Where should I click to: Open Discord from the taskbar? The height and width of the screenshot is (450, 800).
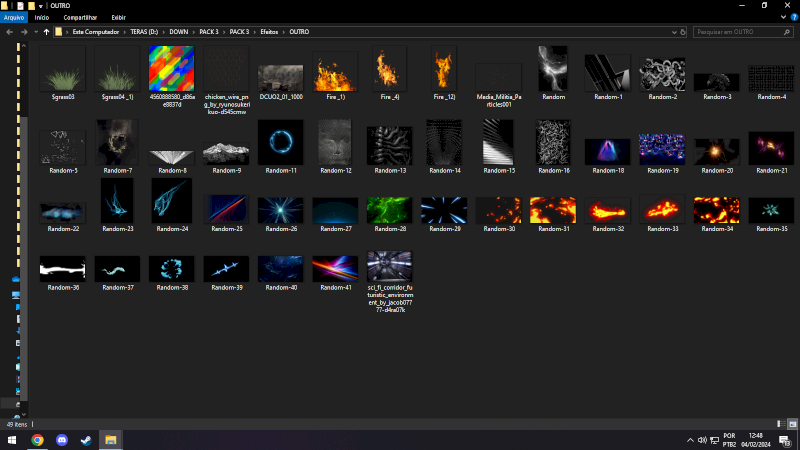pos(62,439)
